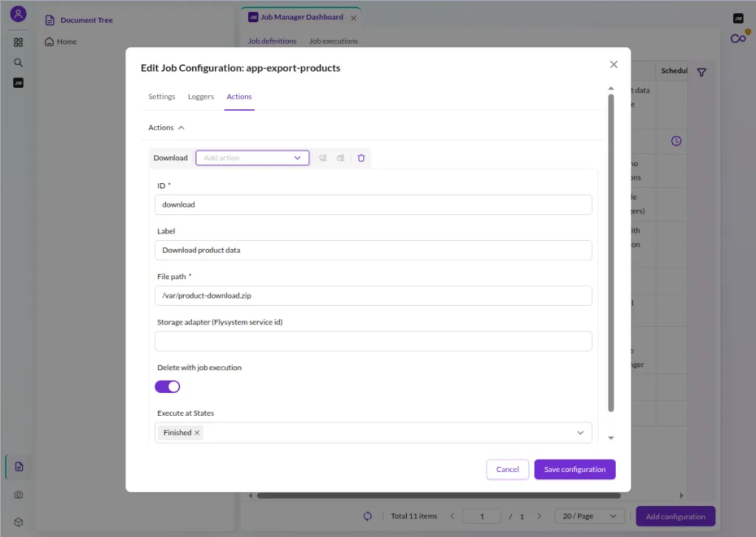Collapse the Actions section chevron
756x537 pixels.
(x=182, y=128)
